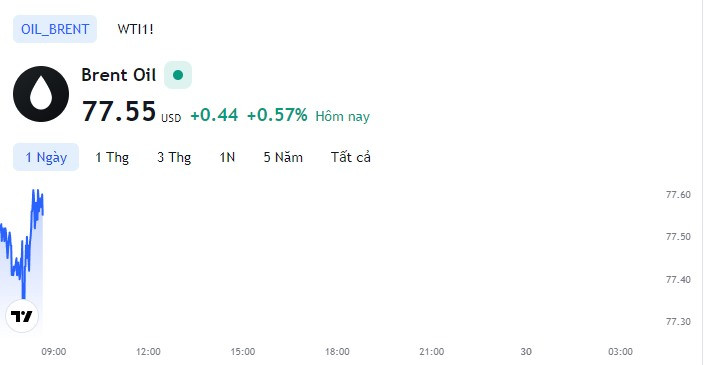Show the Tất cả full history range

point(351,157)
